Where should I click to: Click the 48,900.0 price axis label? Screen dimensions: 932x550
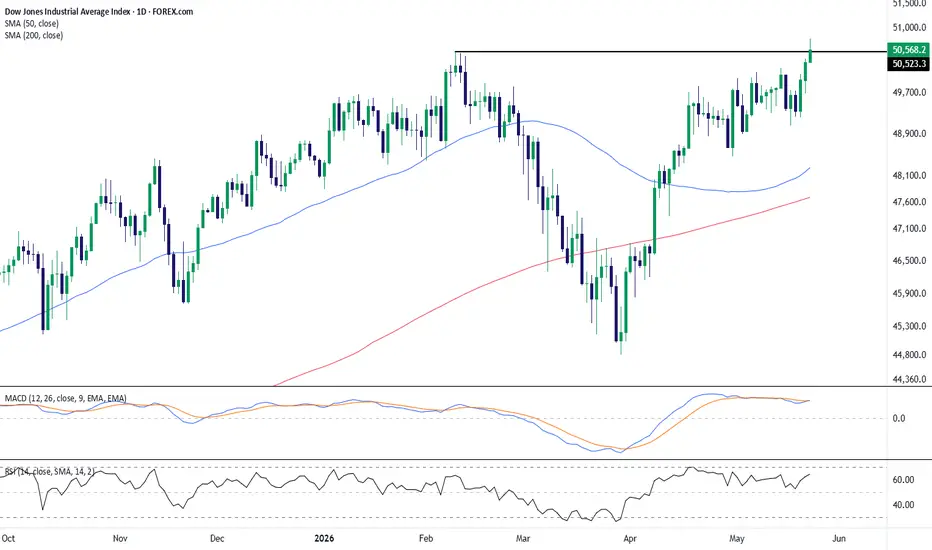point(909,134)
